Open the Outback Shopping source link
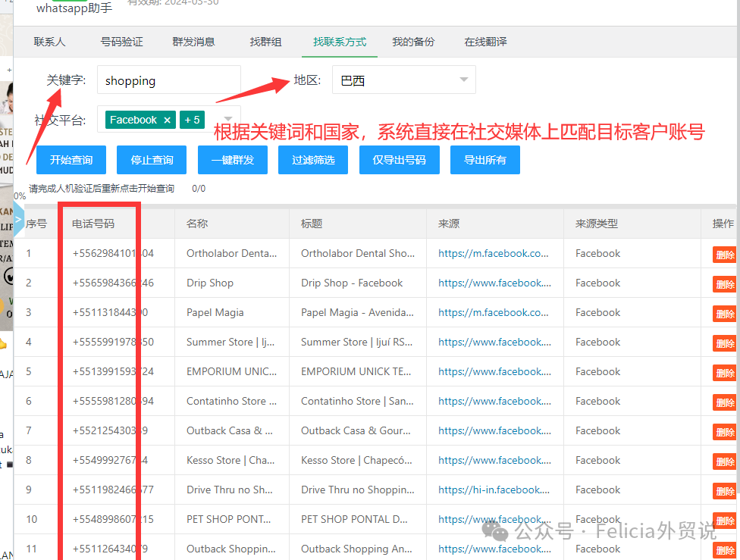 [x=494, y=549]
